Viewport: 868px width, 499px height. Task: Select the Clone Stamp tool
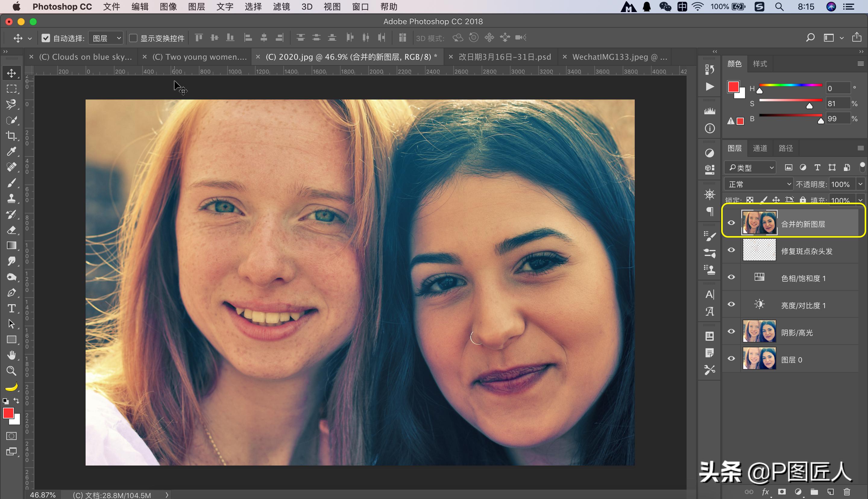[11, 198]
